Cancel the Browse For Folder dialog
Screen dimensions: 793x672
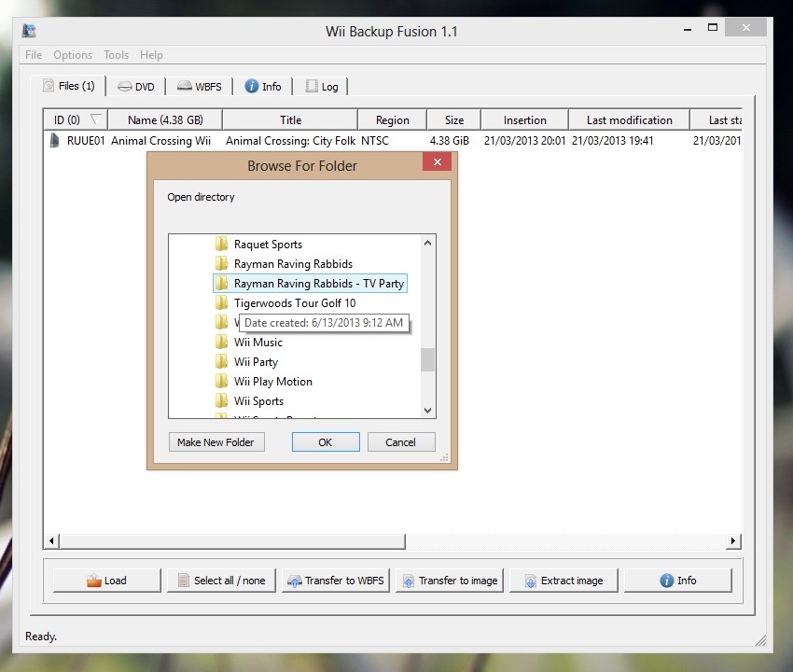click(x=401, y=442)
